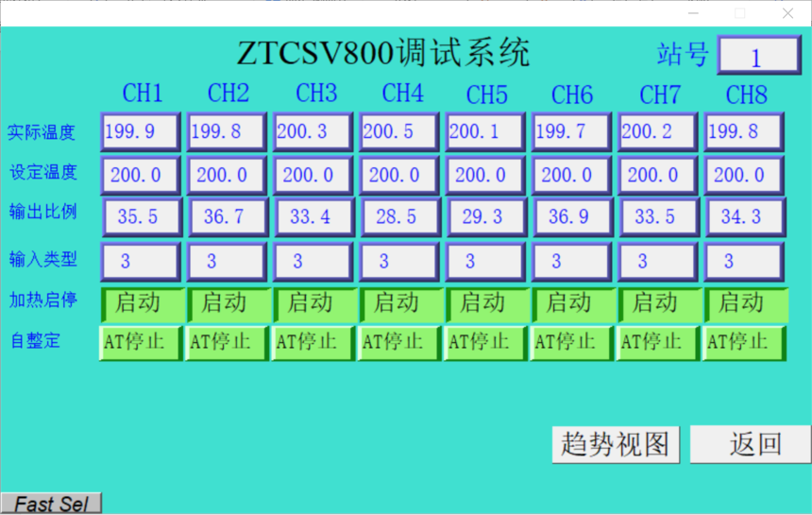Click the 输出比例 row label
The image size is (812, 515).
click(43, 212)
